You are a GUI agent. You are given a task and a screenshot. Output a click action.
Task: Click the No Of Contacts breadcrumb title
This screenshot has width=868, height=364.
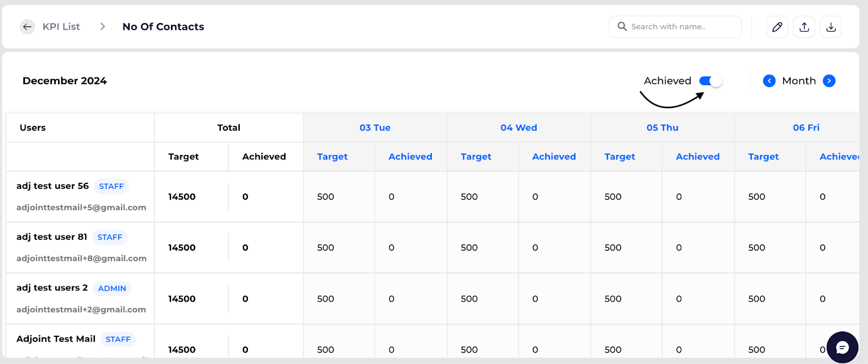click(163, 27)
